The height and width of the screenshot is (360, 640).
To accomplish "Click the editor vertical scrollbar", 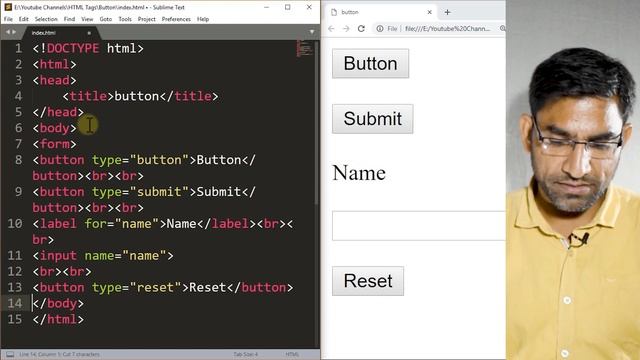I will click(317, 122).
